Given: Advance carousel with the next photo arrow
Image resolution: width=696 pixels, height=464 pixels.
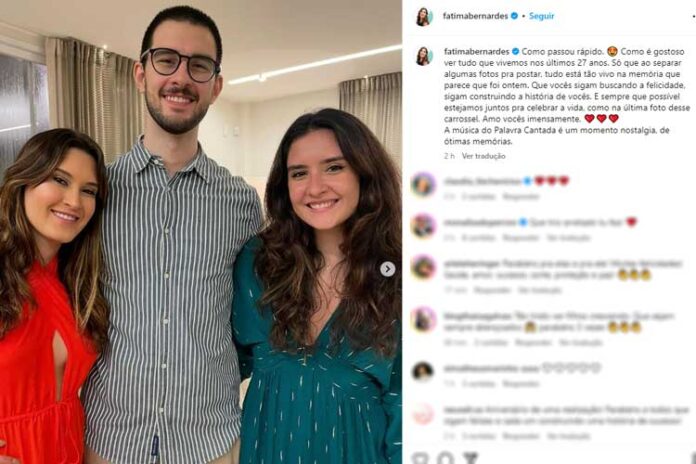Looking at the screenshot, I should click(x=388, y=269).
